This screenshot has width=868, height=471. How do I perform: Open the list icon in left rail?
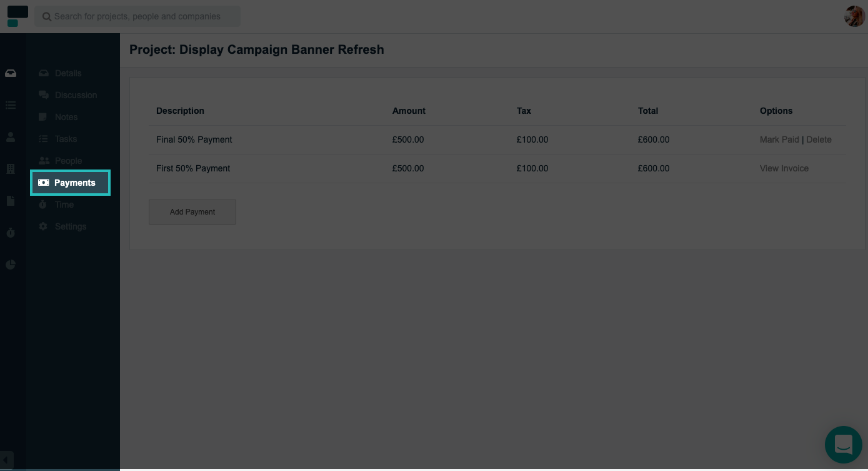(11, 105)
